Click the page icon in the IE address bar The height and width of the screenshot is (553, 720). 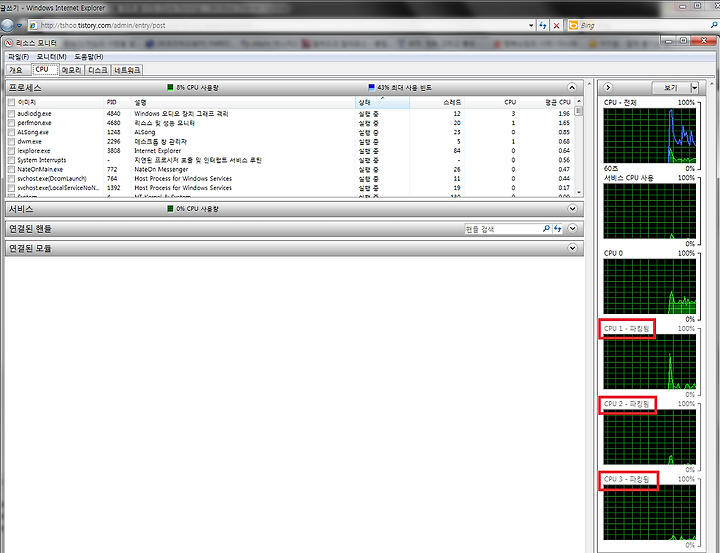click(x=33, y=25)
